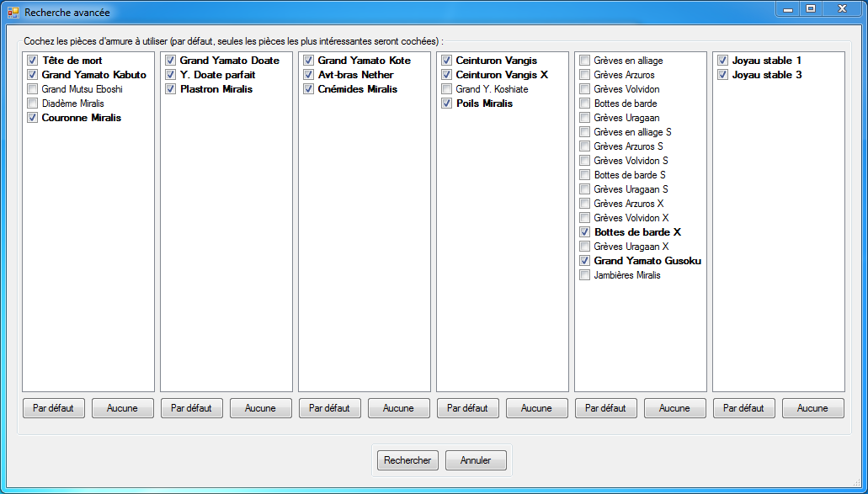Check "Diadème Miralis"
The height and width of the screenshot is (494, 868).
[x=32, y=104]
